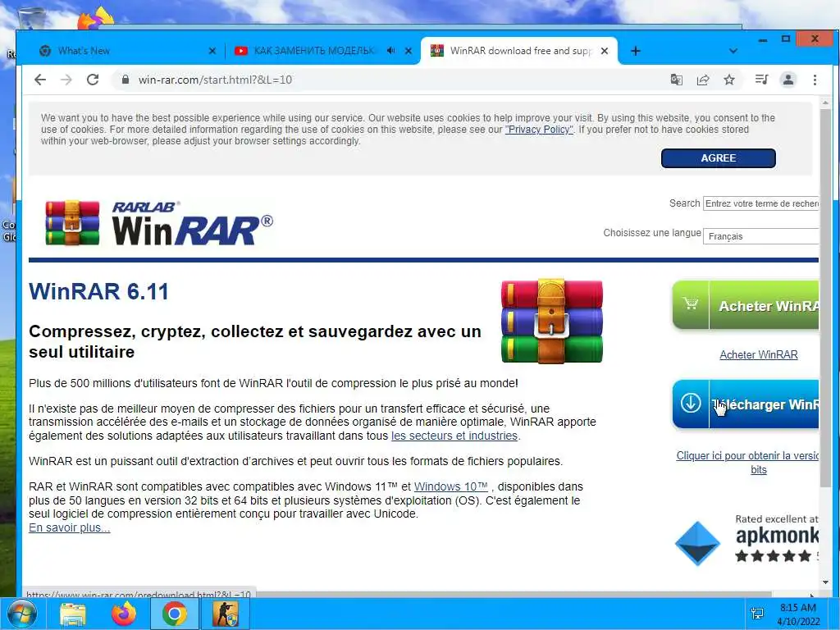This screenshot has width=840, height=630.
Task: Open the Privacy Policy link
Action: 539,130
